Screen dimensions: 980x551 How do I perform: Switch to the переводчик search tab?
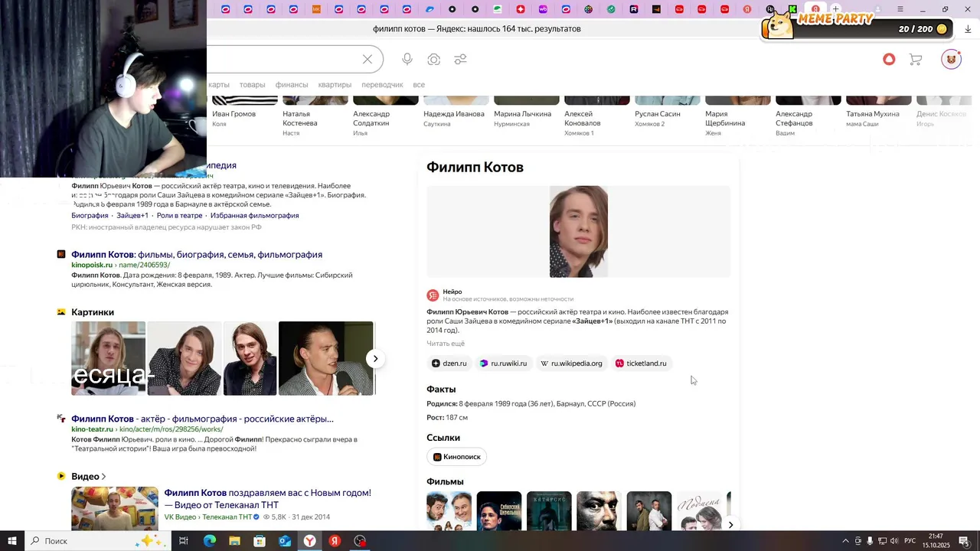[x=382, y=85]
